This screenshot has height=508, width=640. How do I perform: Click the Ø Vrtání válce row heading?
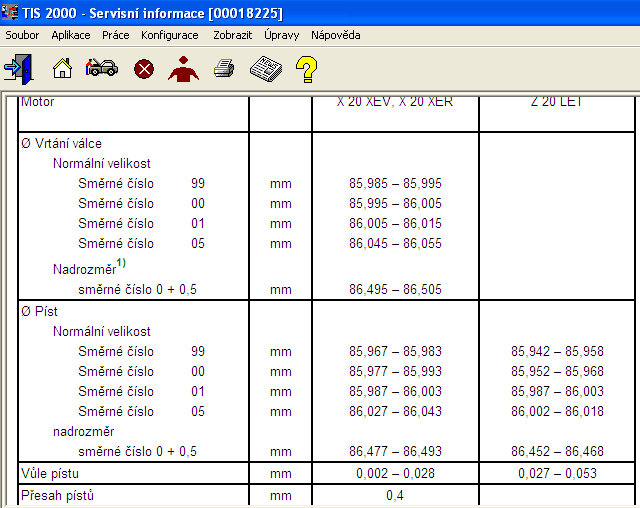(x=62, y=143)
